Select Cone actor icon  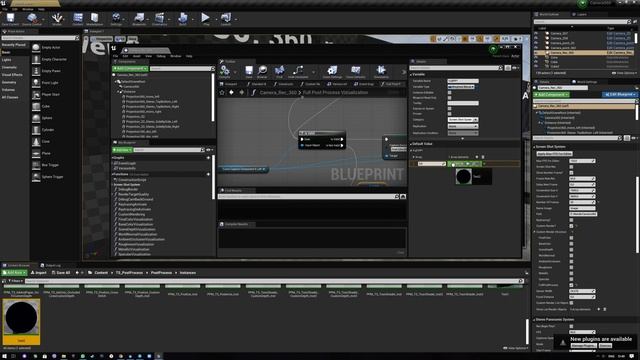36,142
